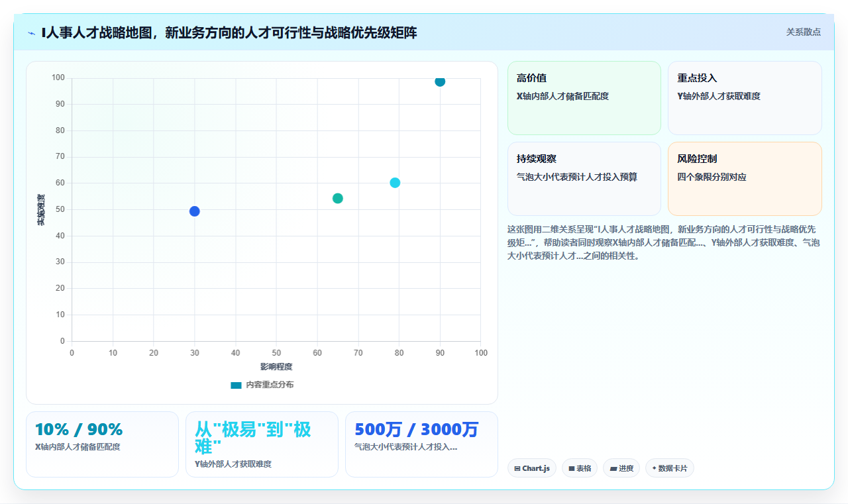Click the 内容重点分布 legend text
Screen dimensions: 848x504
point(270,385)
